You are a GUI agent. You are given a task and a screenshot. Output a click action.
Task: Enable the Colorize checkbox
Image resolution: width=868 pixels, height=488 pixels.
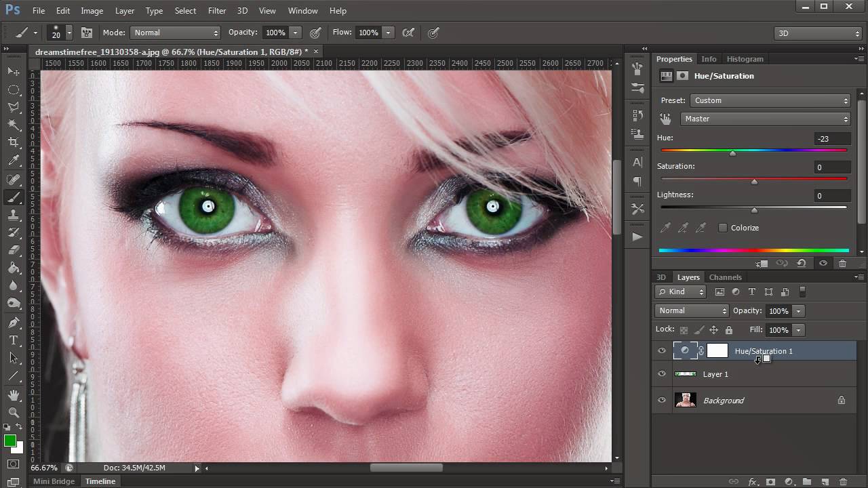723,228
